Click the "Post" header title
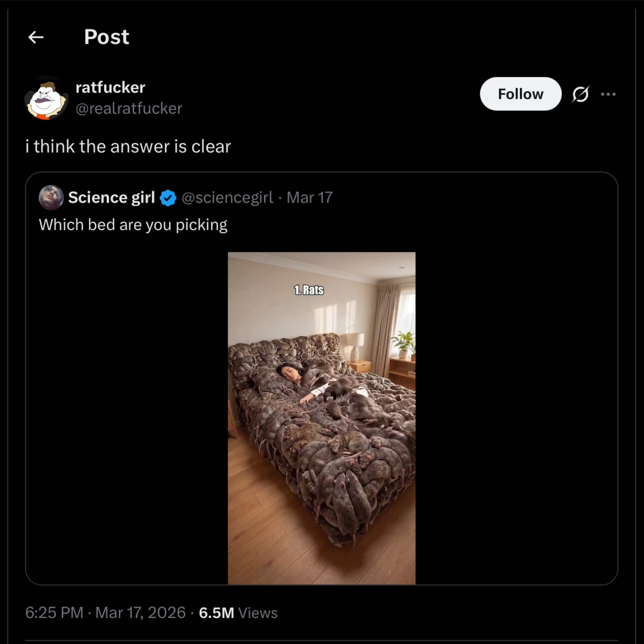Screen dimensions: 644x644 pyautogui.click(x=106, y=37)
